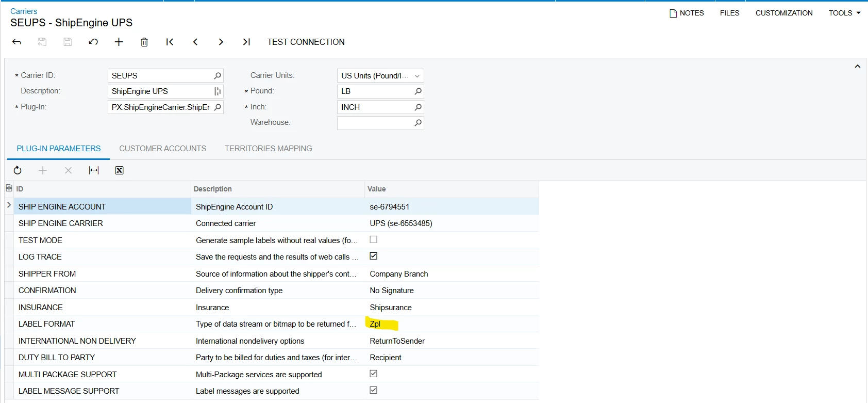Screen dimensions: 868x403
Task: Open the Carrier ID lookup magnifier
Action: [218, 76]
